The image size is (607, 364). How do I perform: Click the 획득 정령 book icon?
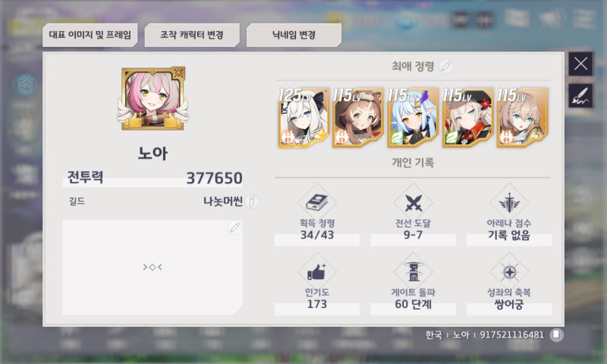(x=316, y=202)
